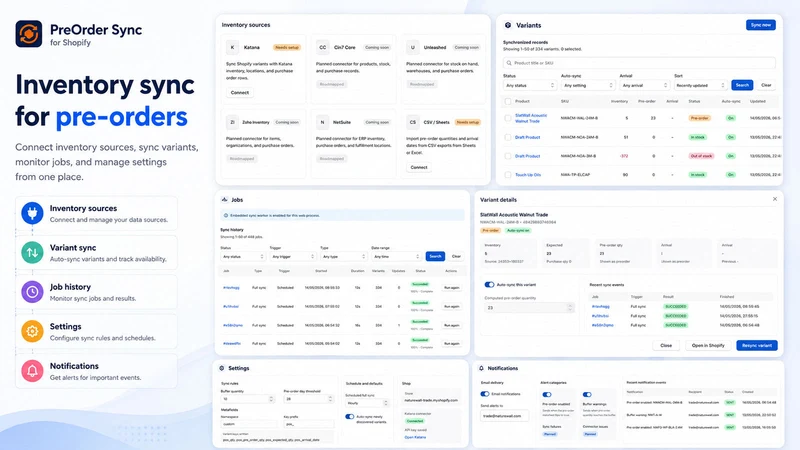Screen dimensions: 800x450
Task: Click Search in the Variants panel
Action: 742,85
